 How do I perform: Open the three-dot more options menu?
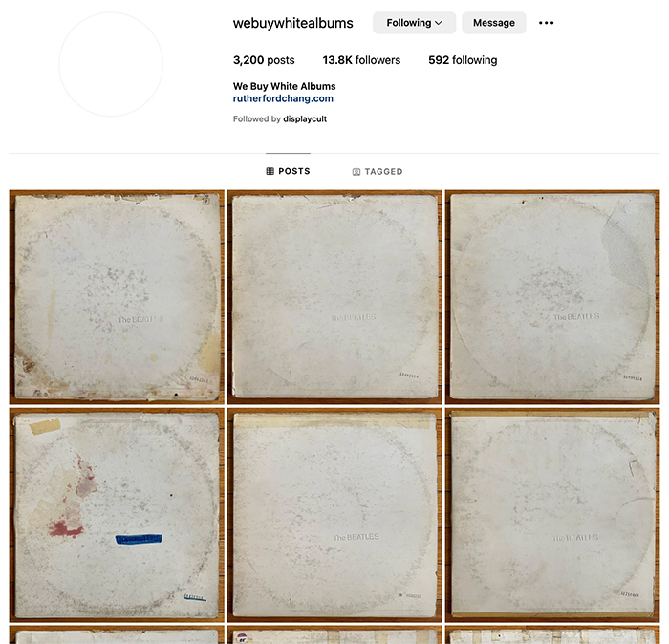546,23
